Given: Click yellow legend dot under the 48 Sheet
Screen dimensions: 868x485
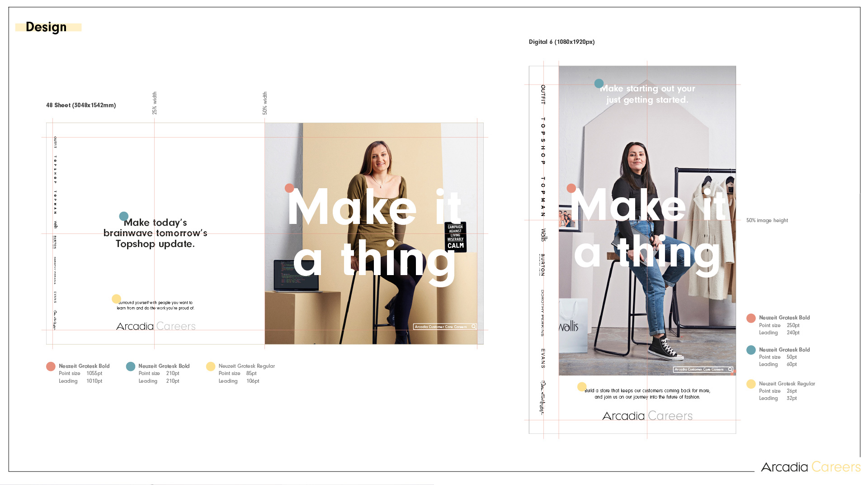Looking at the screenshot, I should coord(211,366).
